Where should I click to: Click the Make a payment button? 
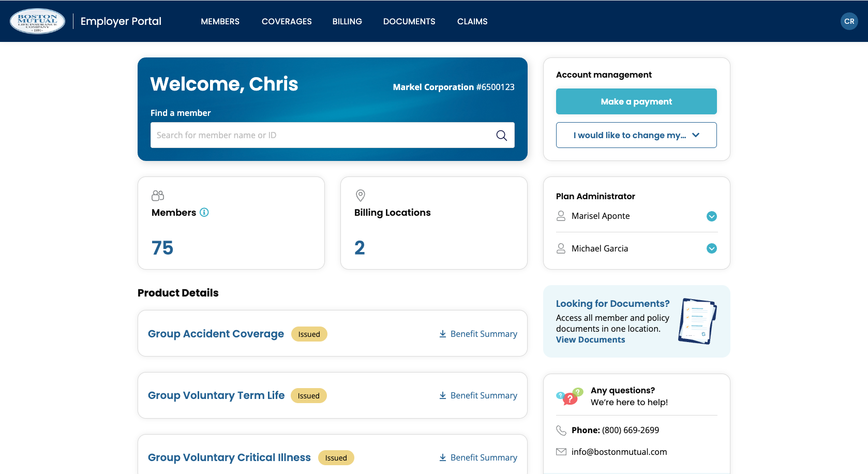[636, 101]
